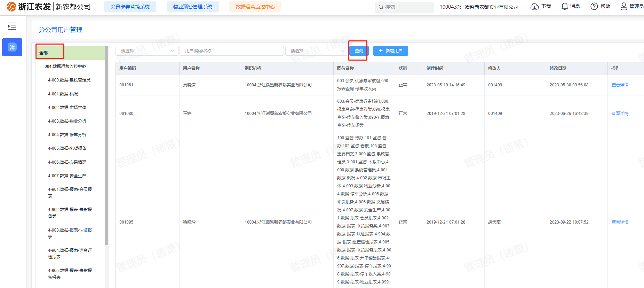Click the 查询 button
This screenshot has height=288, width=644.
359,51
